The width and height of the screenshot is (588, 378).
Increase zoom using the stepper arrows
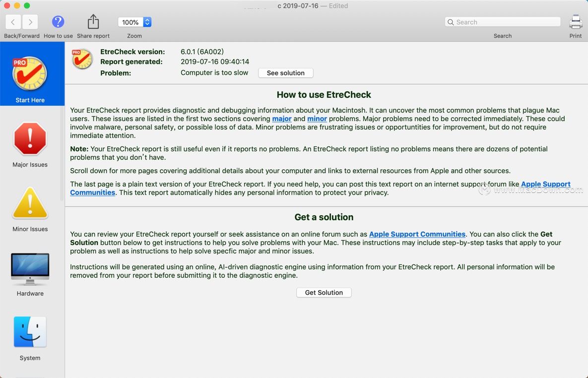click(x=146, y=22)
